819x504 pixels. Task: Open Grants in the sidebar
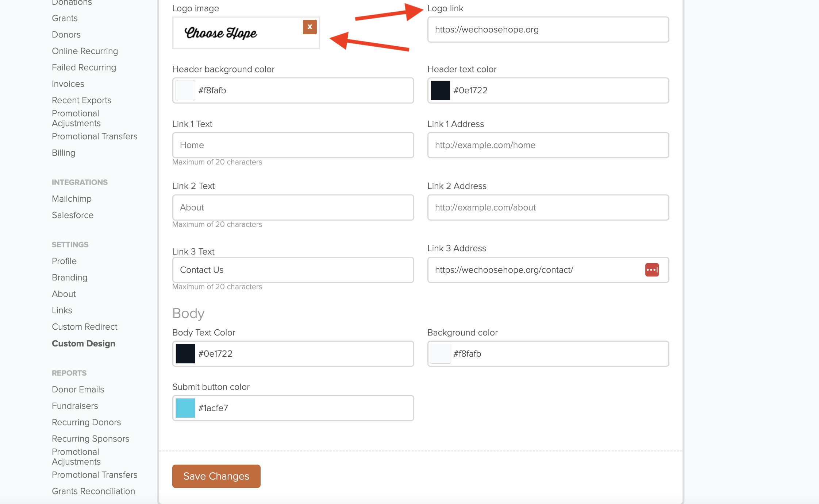click(65, 18)
